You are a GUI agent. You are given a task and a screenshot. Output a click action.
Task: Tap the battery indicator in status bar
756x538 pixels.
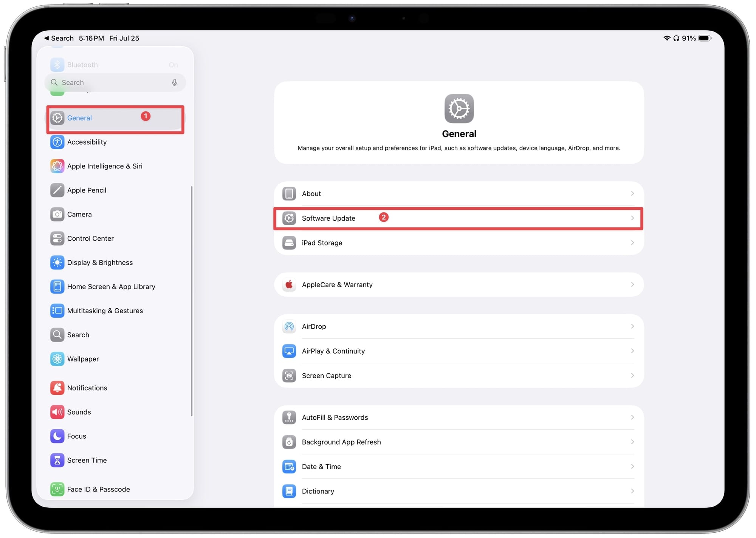(x=705, y=39)
